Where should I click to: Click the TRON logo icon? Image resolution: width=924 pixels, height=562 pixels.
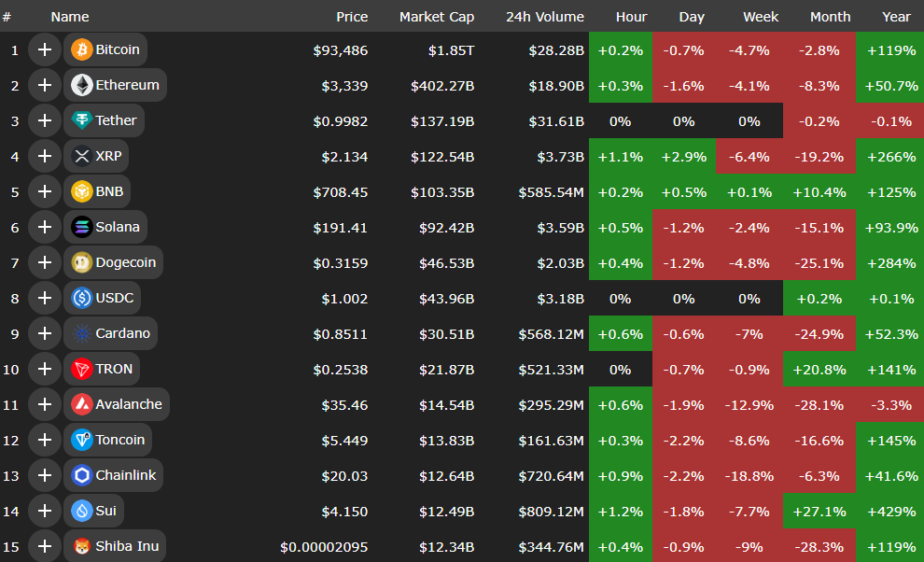coord(81,369)
